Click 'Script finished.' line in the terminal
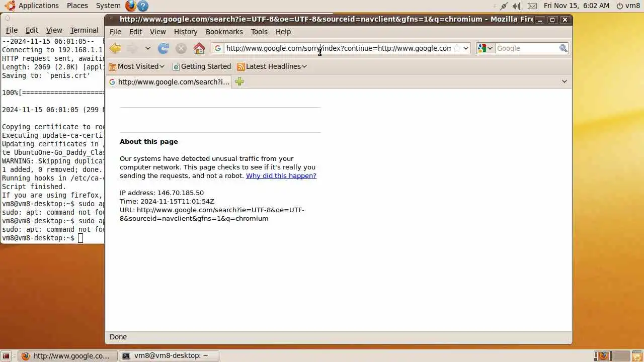 click(34, 187)
